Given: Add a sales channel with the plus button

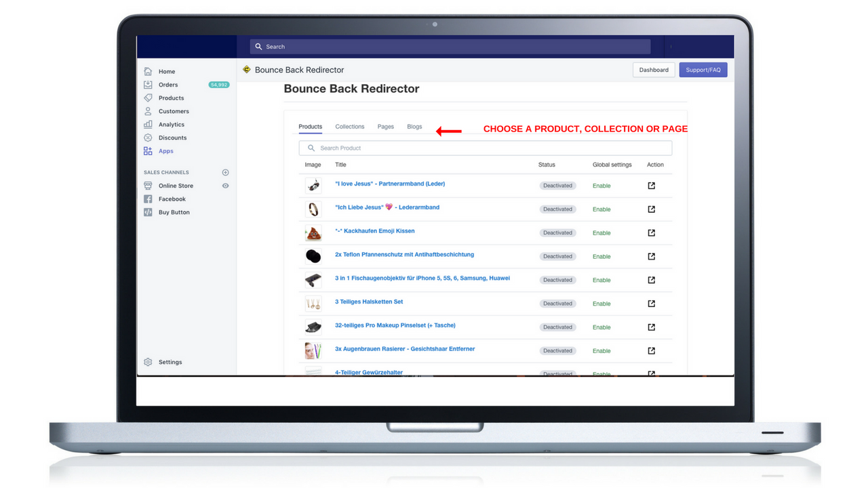Looking at the screenshot, I should point(224,172).
